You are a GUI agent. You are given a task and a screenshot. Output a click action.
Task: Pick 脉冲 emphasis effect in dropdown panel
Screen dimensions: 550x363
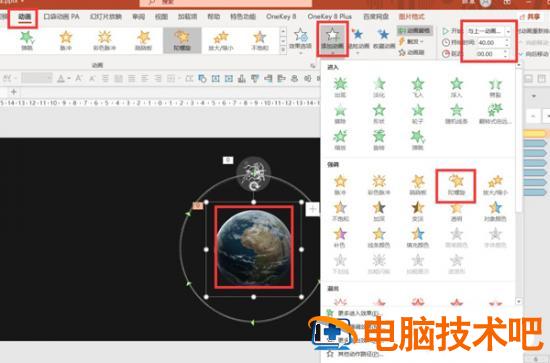coord(340,185)
